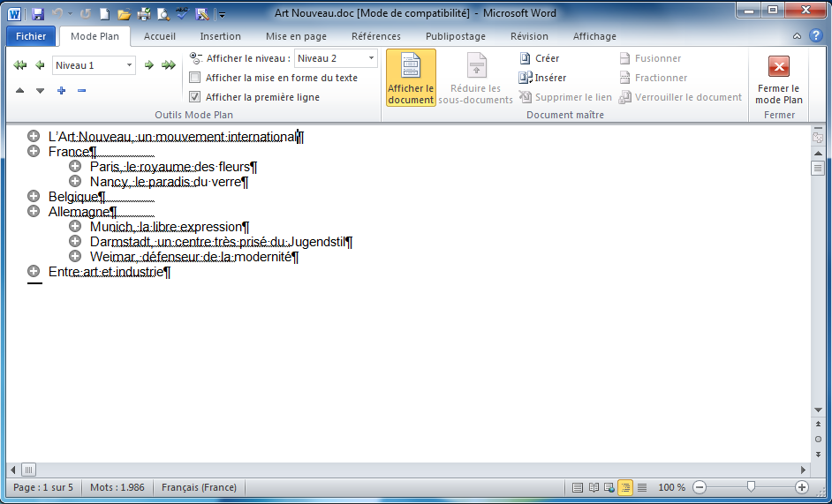Click the Save As icon with pencil
Image resolution: width=832 pixels, height=504 pixels.
click(x=201, y=14)
